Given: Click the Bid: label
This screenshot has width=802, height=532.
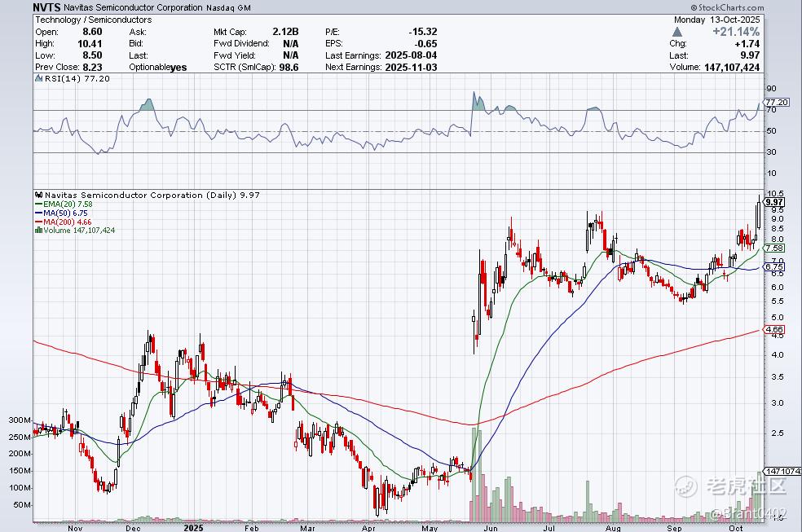Looking at the screenshot, I should [136, 43].
